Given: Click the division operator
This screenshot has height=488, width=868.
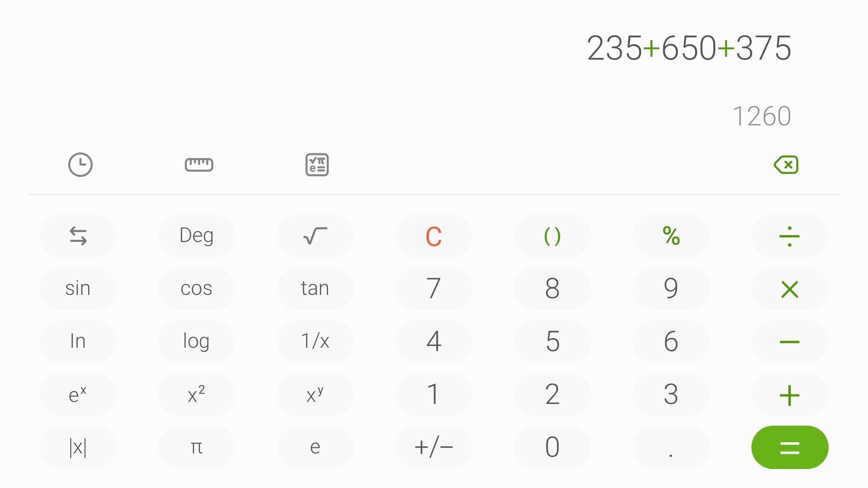Looking at the screenshot, I should click(790, 236).
